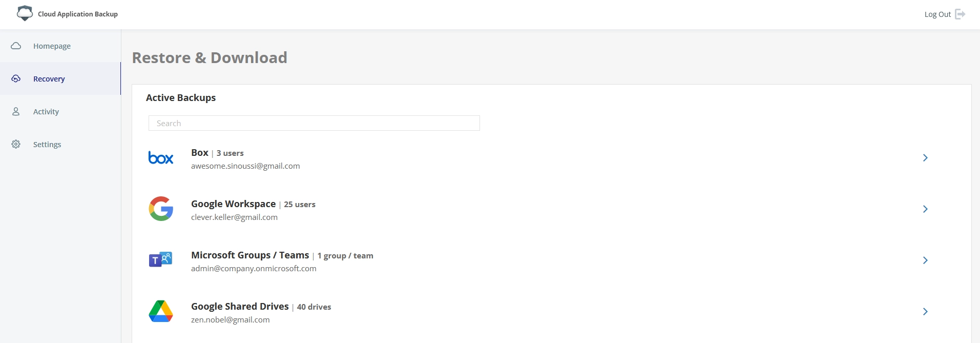Click the Recovery restore icon in sidebar
980x343 pixels.
16,79
